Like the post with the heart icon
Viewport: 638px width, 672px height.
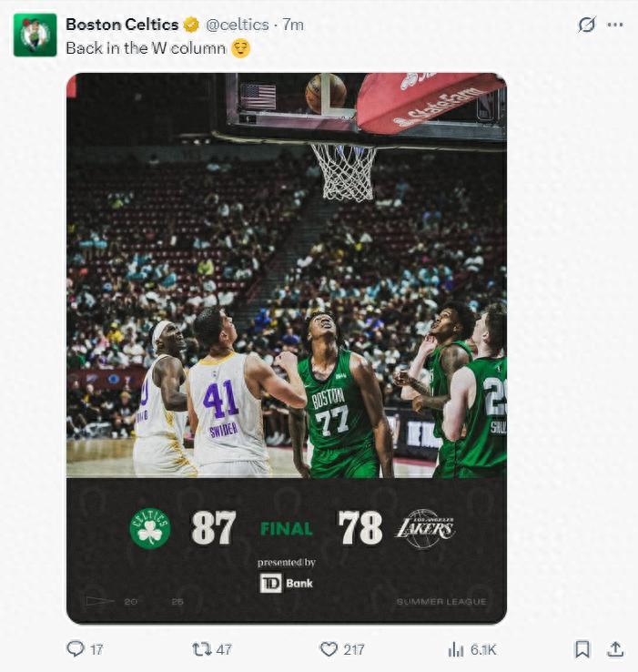tap(329, 649)
